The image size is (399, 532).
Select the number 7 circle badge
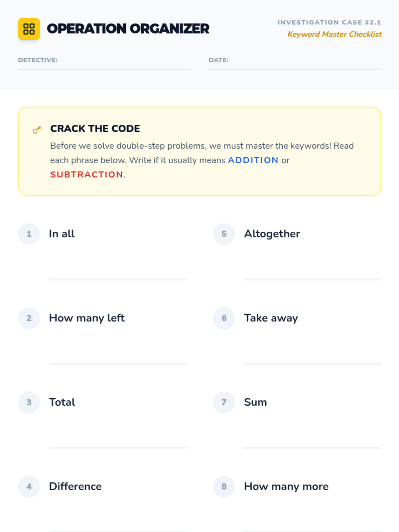(224, 402)
